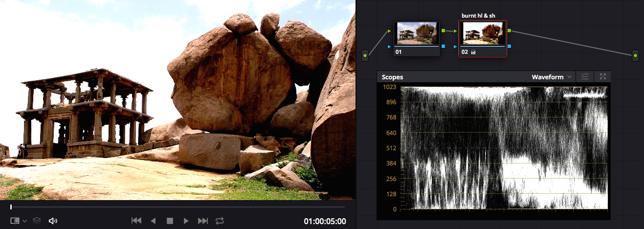Screen dimensions: 644x229
Task: Select node 02 labeled burnt hl & sh
Action: [482, 34]
